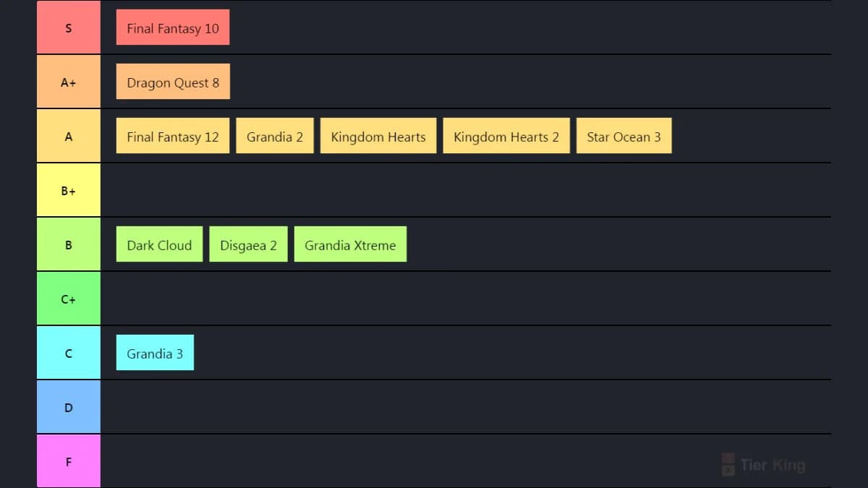Click the Dragon Quest 8 tile
868x488 pixels.
click(173, 82)
